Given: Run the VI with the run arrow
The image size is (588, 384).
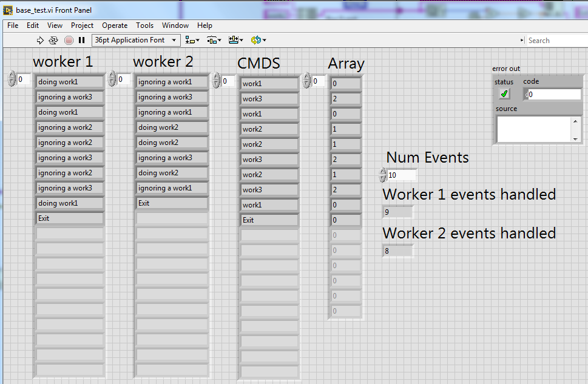Looking at the screenshot, I should pos(41,40).
